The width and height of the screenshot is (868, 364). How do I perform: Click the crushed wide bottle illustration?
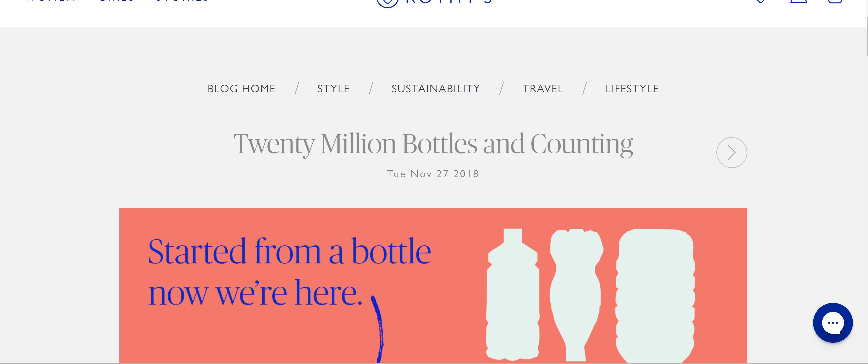click(655, 296)
